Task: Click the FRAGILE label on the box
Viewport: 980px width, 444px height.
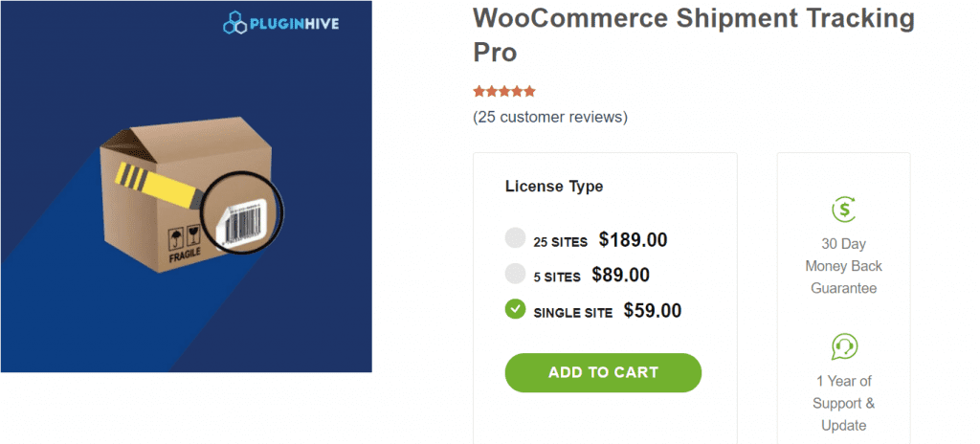Action: click(x=185, y=256)
